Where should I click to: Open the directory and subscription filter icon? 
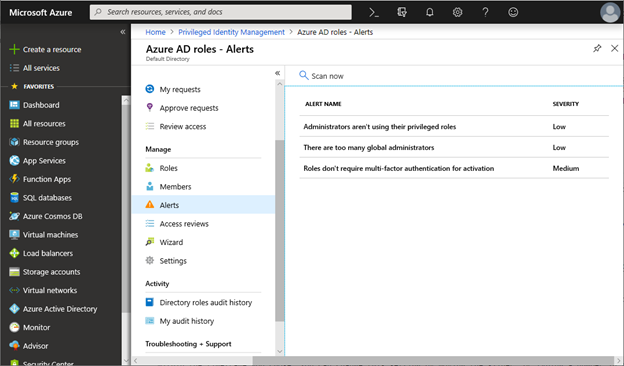click(x=402, y=12)
